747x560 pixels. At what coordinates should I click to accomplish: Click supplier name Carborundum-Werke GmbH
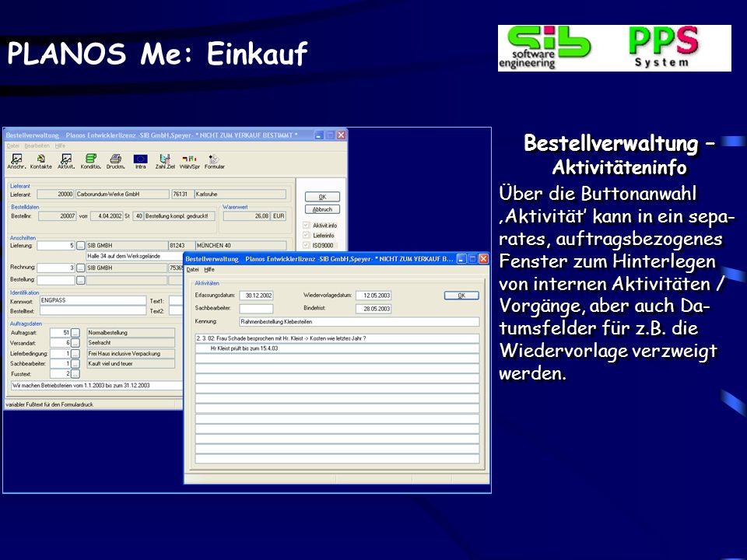click(122, 194)
